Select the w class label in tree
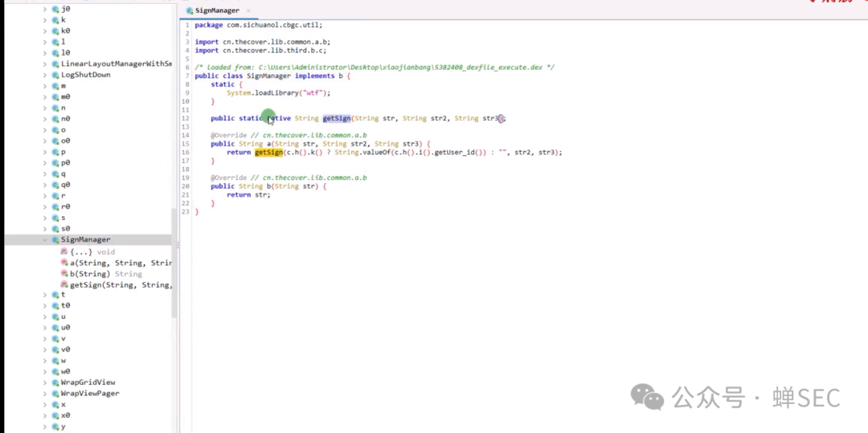This screenshot has width=868, height=433. 63,361
